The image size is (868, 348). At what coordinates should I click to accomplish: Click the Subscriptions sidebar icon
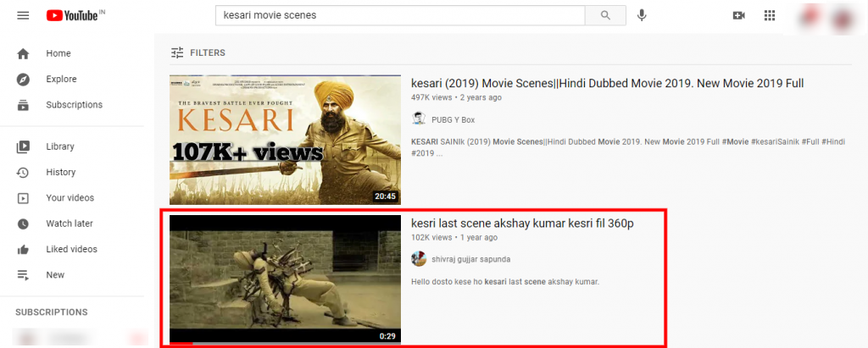click(x=23, y=105)
